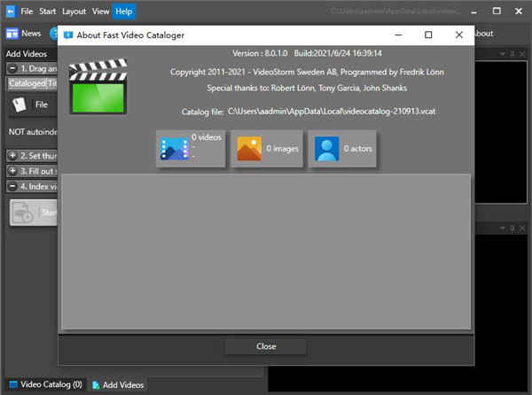Image resolution: width=532 pixels, height=395 pixels.
Task: Switch to the Video Catalog (0) tab
Action: [46, 384]
